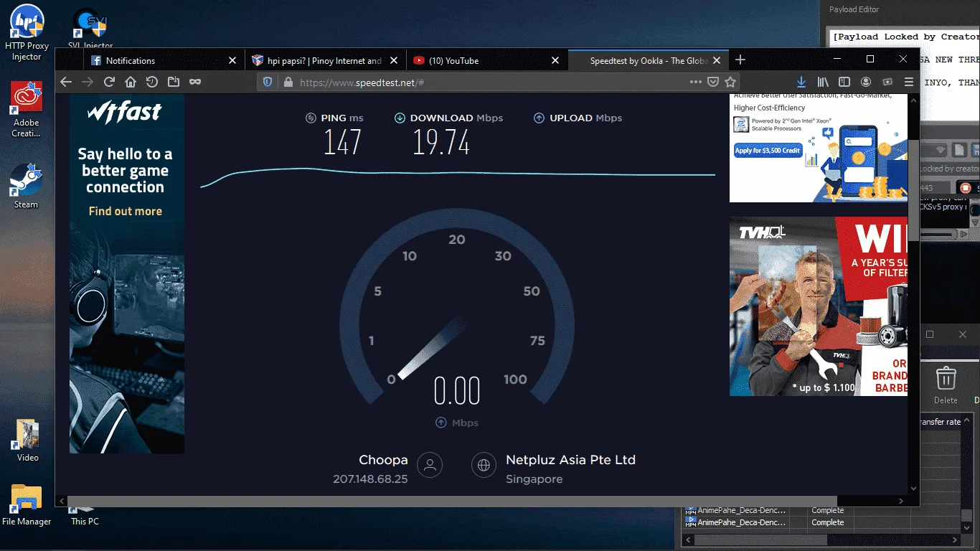Image resolution: width=980 pixels, height=551 pixels.
Task: Click Apply for $3,500 Credit button
Action: tap(767, 151)
